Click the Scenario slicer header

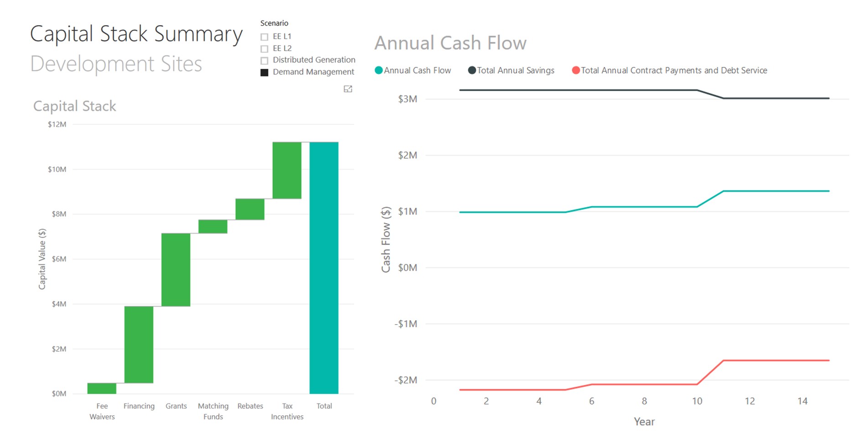pos(274,23)
